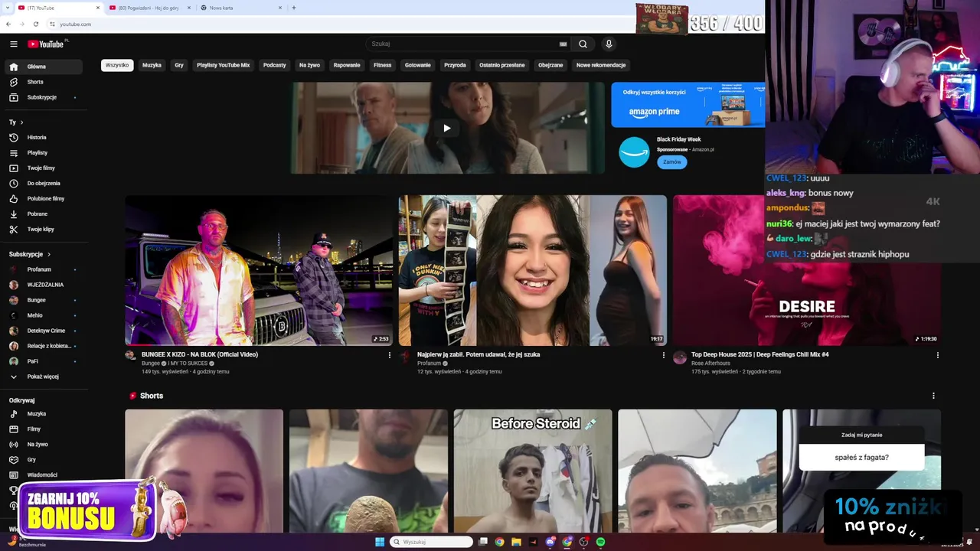Go to Główna in the sidebar
The image size is (980, 551).
[44, 67]
